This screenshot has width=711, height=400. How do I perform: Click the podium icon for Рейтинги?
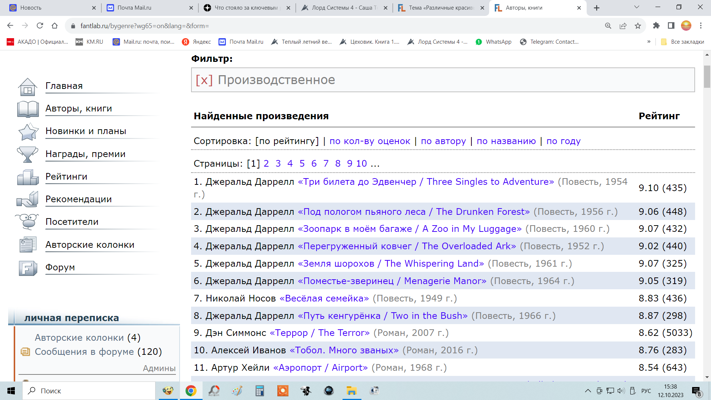[x=27, y=177]
